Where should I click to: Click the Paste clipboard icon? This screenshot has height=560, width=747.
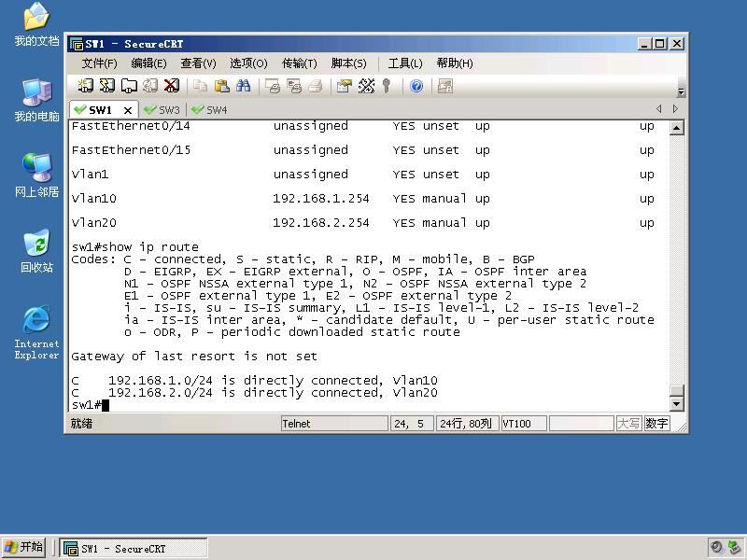coord(222,86)
